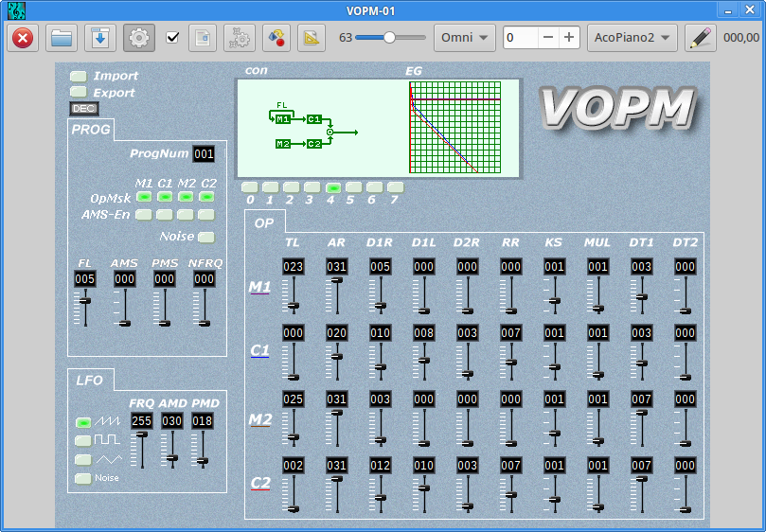This screenshot has height=532, width=766.
Task: Decrease program number with minus button
Action: [548, 38]
